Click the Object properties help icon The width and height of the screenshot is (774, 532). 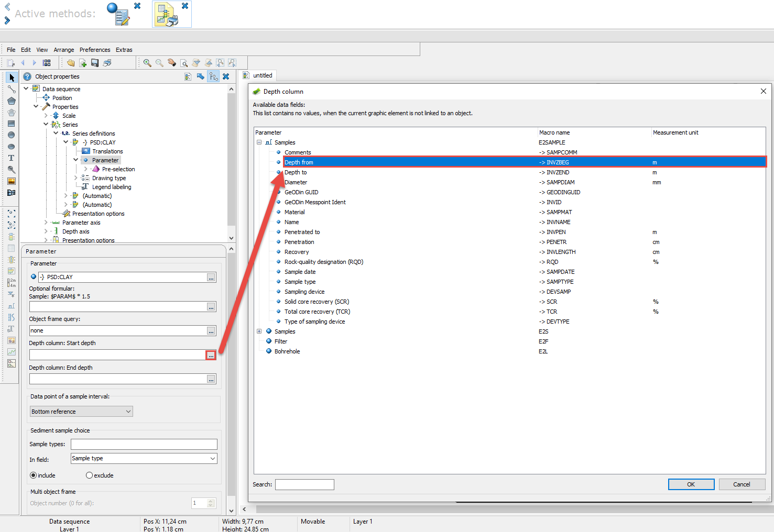coord(27,76)
